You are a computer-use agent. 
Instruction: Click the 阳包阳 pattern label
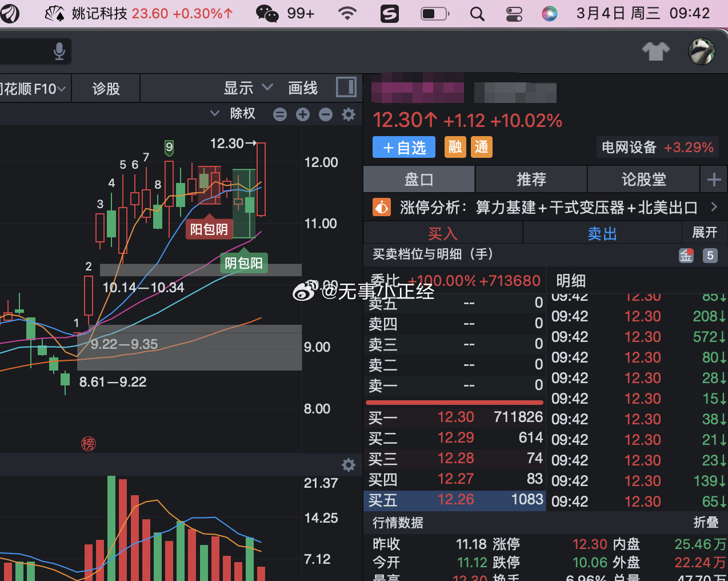point(209,229)
